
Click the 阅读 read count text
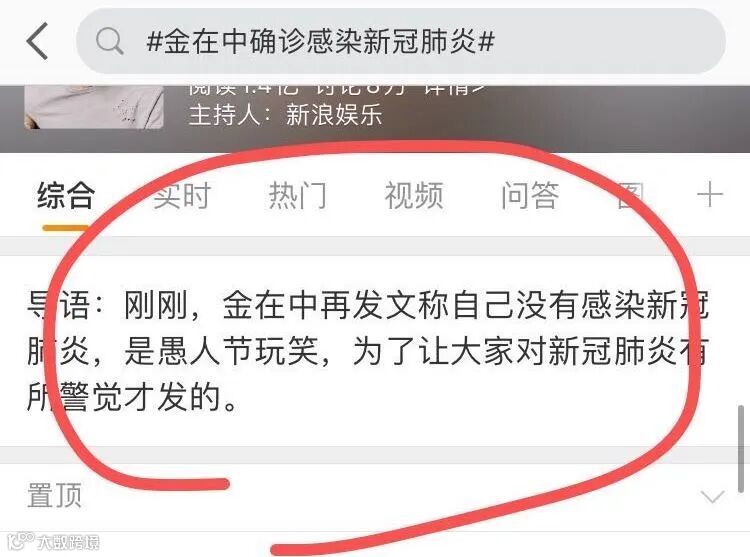coord(243,90)
